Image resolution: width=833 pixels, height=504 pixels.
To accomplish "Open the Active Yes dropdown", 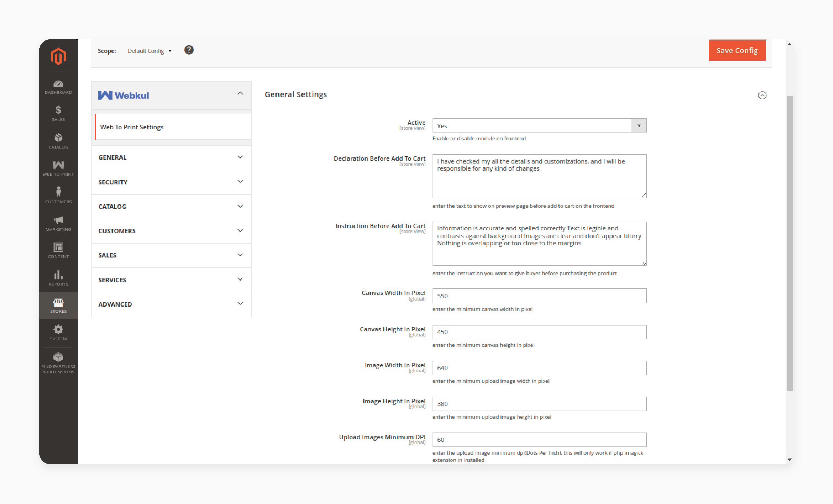I will pos(539,125).
